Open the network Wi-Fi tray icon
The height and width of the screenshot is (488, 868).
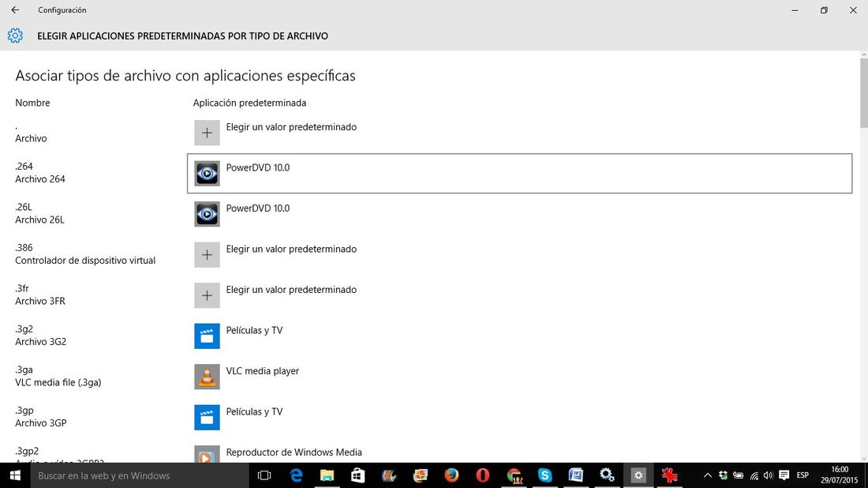(754, 475)
